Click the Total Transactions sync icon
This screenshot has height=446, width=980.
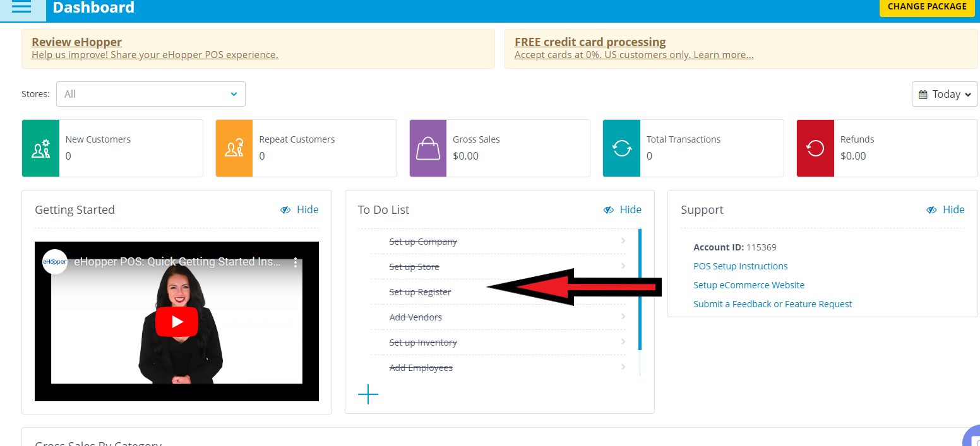(622, 148)
